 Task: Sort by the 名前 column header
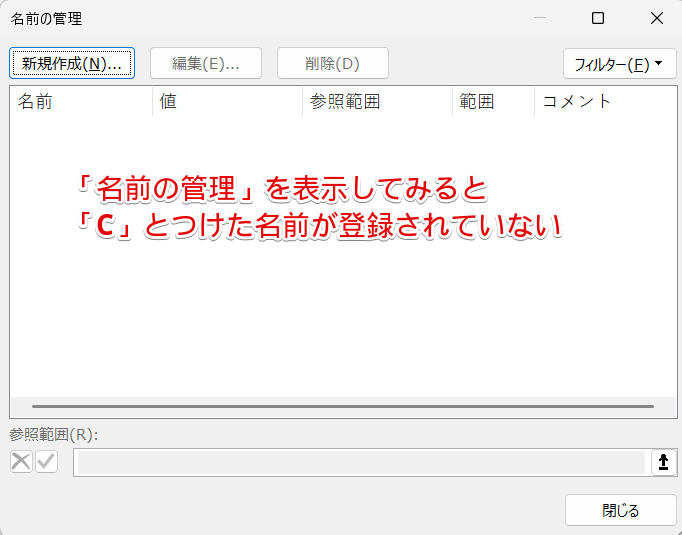(x=81, y=101)
